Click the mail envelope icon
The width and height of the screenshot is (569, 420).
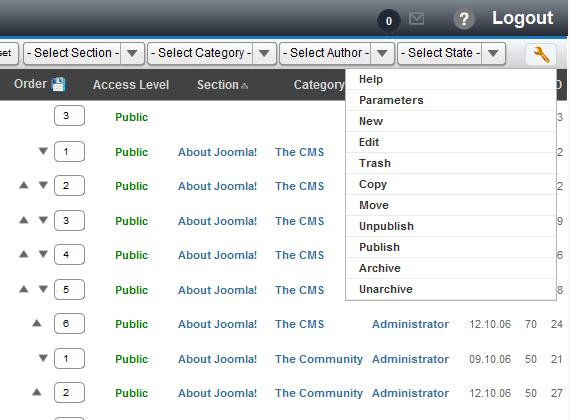click(x=416, y=19)
